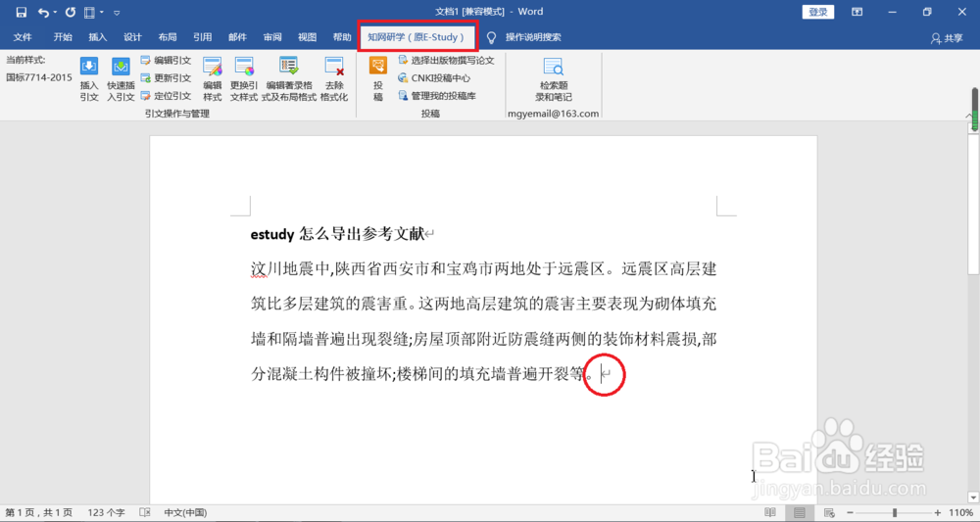The width and height of the screenshot is (980, 522).
Task: Open CNKI投稿中心
Action: (434, 78)
